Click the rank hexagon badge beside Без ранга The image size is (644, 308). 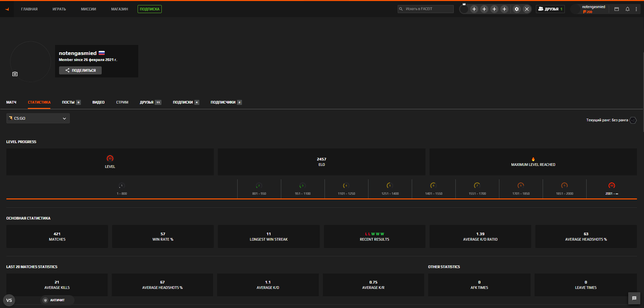(x=633, y=120)
